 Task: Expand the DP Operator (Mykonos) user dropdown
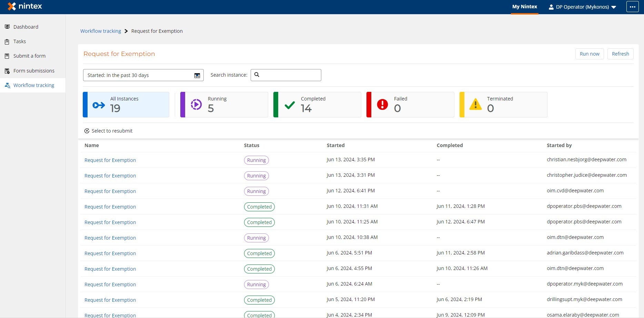click(582, 7)
